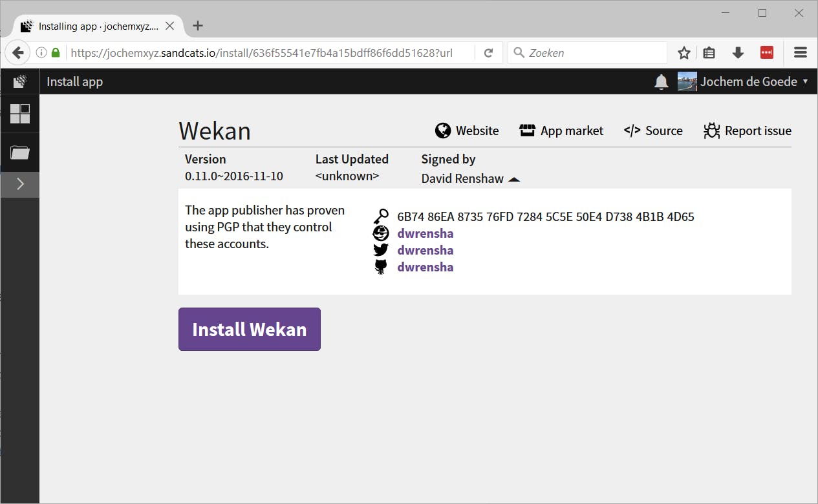Viewport: 818px width, 504px height.
Task: Click the store icon beside App market
Action: click(527, 131)
